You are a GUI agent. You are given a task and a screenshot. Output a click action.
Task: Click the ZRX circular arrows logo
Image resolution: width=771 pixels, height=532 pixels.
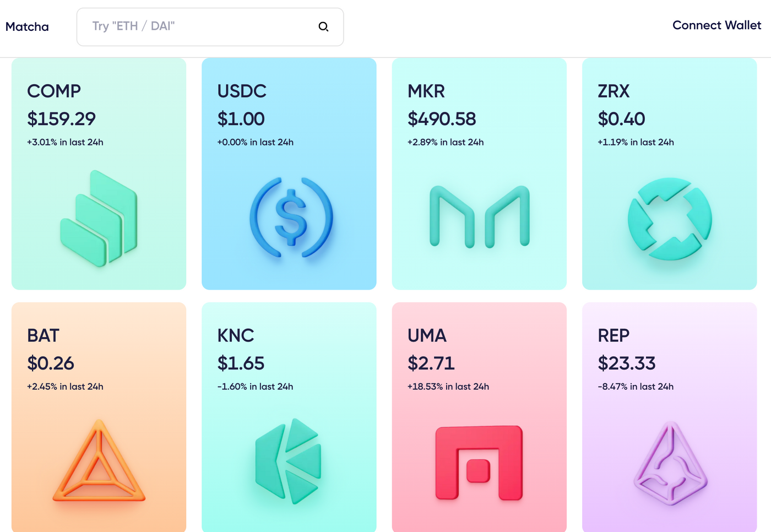tap(670, 219)
